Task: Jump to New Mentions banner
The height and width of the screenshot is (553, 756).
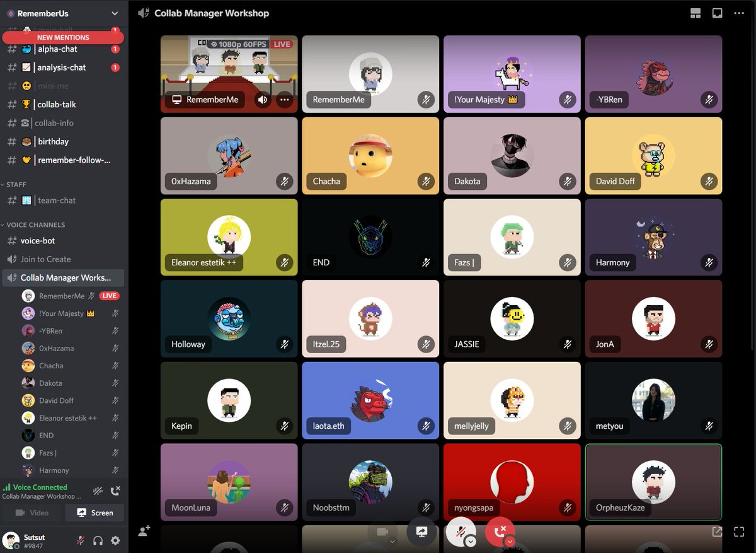Action: click(x=63, y=37)
